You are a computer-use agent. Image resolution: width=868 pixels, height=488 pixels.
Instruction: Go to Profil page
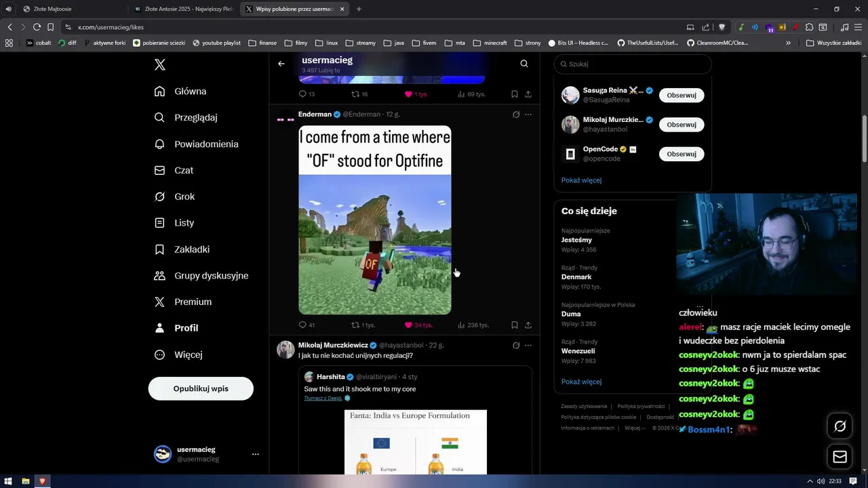[x=176, y=328]
